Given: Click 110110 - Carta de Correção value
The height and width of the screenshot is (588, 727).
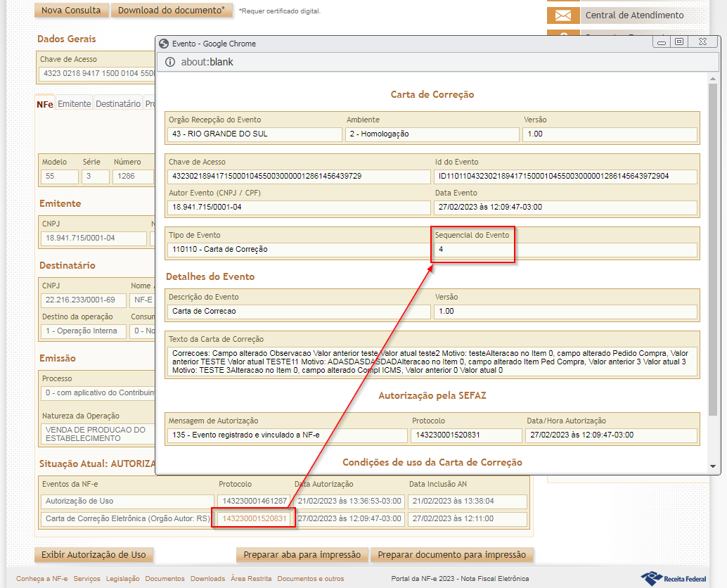Looking at the screenshot, I should pos(299,250).
